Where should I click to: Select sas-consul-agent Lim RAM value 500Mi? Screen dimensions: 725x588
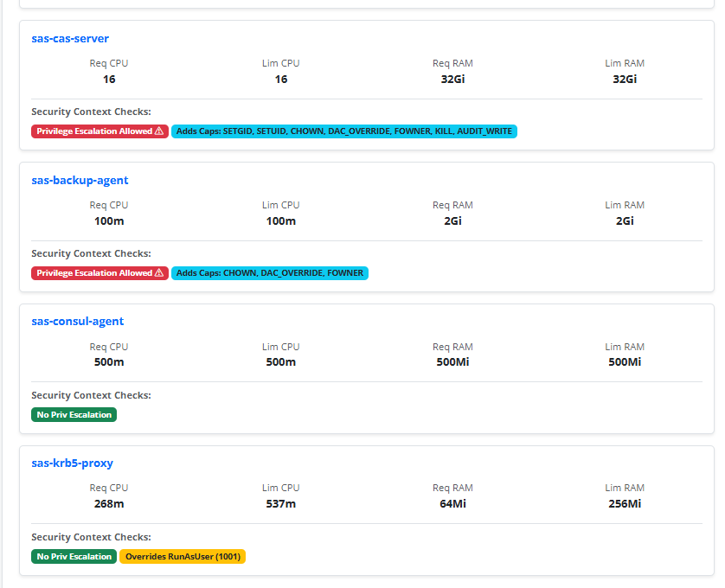(x=625, y=362)
